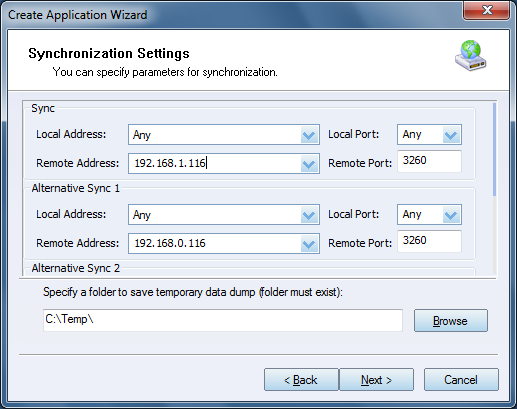
Task: Expand Sync Local Port dropdown
Action: click(451, 135)
